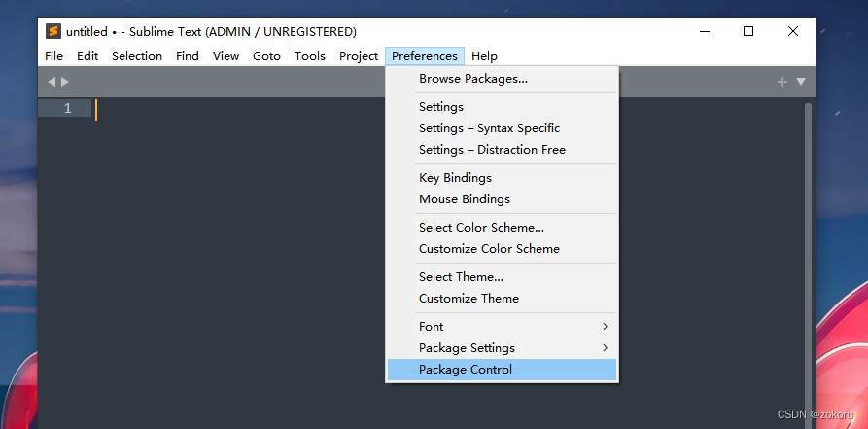Go to next tab with right arrow
This screenshot has width=868, height=429.
(65, 82)
